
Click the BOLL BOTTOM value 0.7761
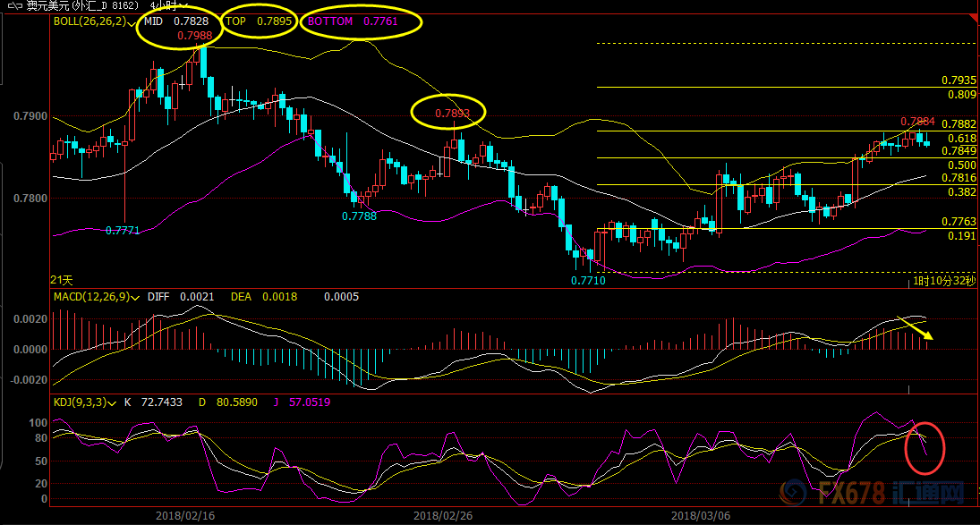coord(379,21)
